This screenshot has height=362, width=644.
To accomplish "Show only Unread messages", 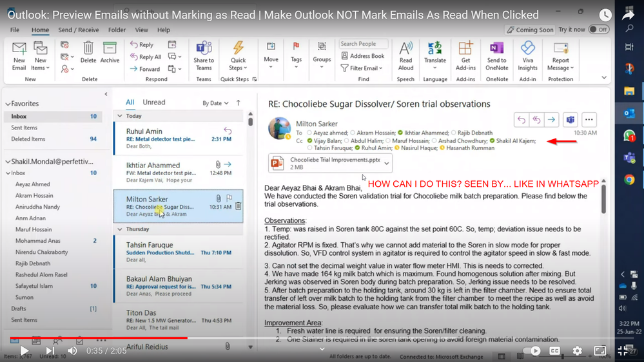I will pyautogui.click(x=154, y=102).
